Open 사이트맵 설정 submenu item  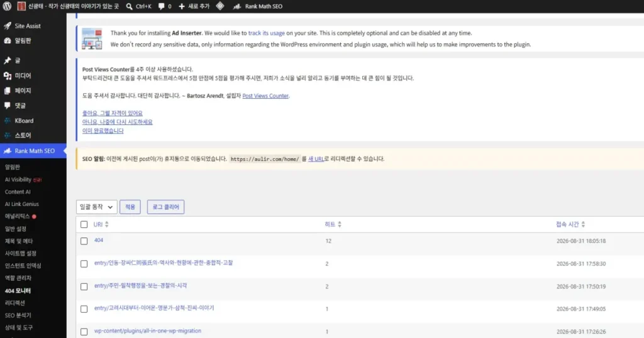coord(21,254)
